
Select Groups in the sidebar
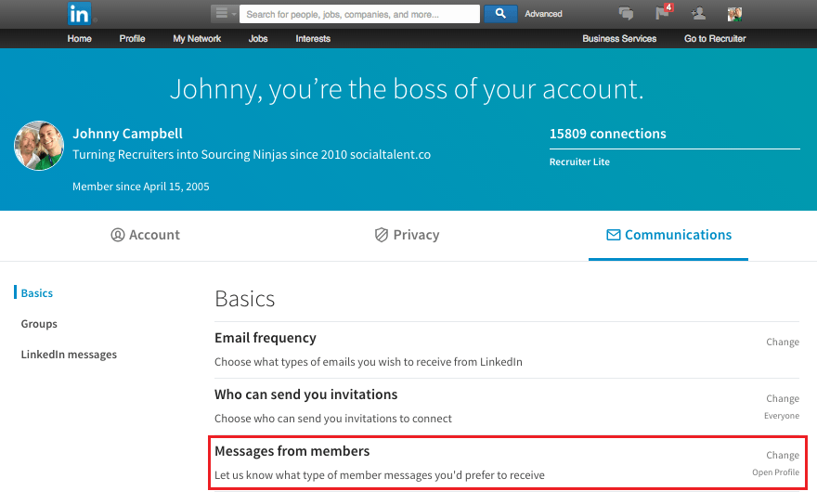point(39,324)
